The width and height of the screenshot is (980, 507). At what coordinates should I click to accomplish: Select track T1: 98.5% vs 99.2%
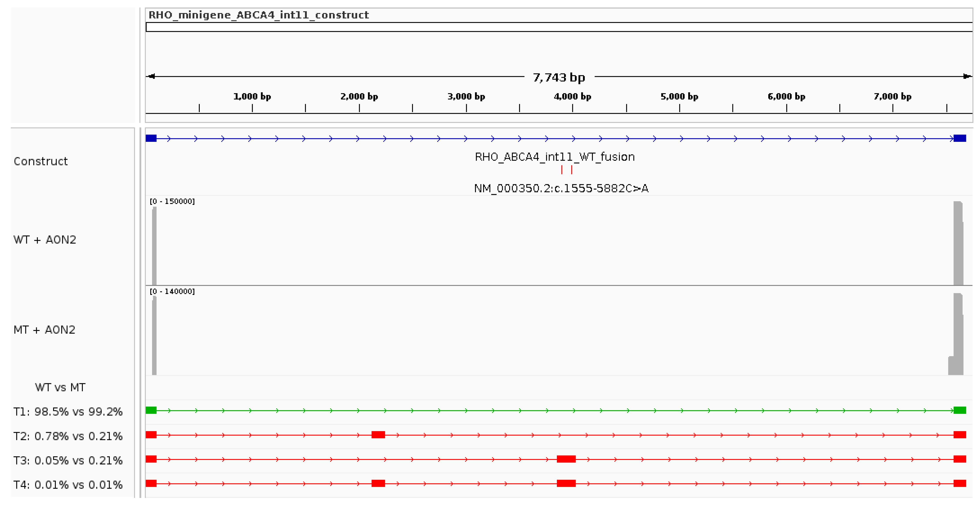click(x=68, y=412)
